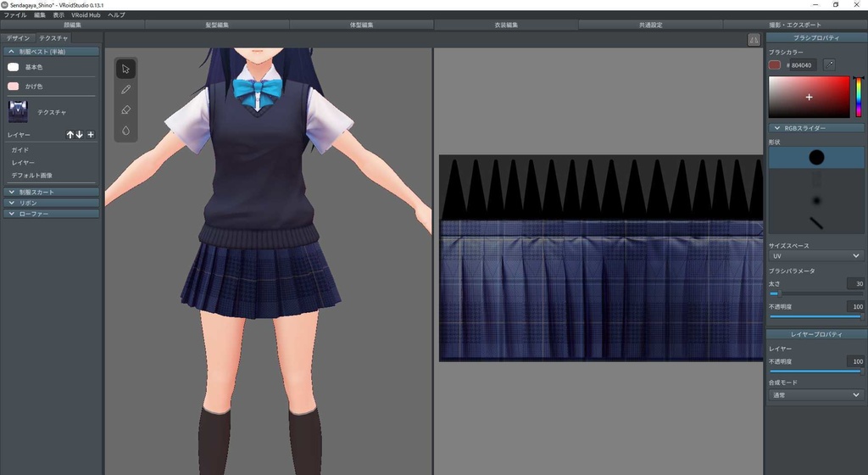Edit the brush size value 30
Viewport: 868px width, 475px height.
(855, 283)
